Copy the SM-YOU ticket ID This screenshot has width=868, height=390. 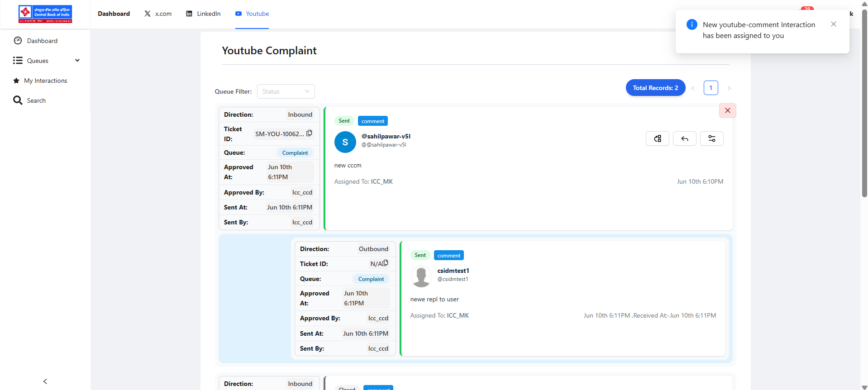309,133
